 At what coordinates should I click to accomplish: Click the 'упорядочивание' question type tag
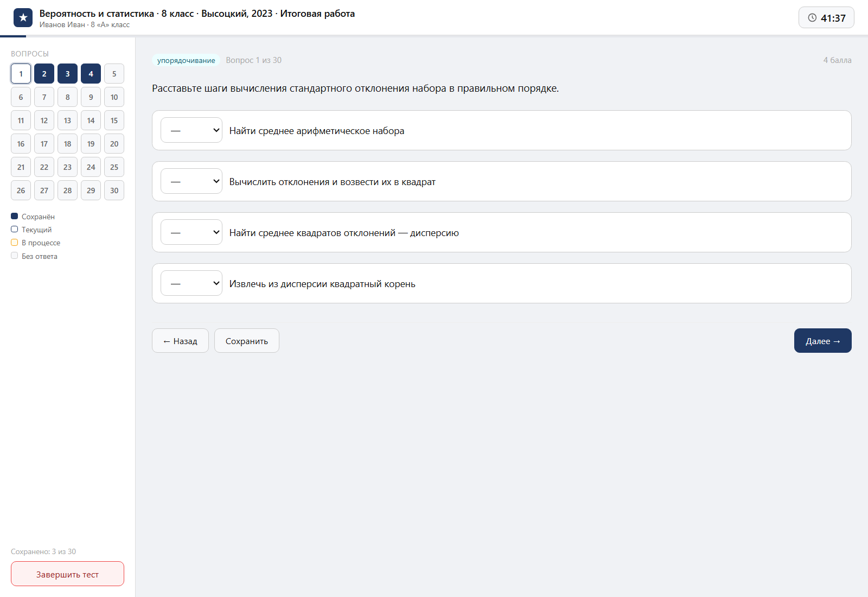(x=186, y=60)
